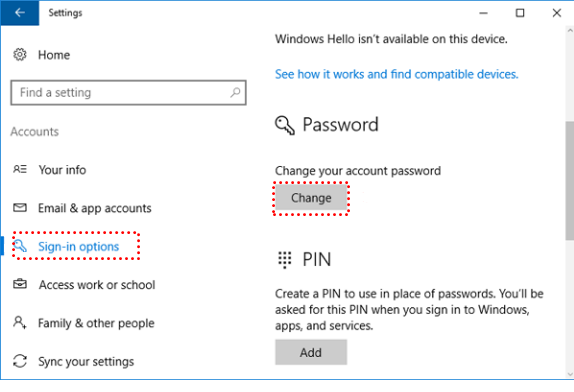Click the back arrow in title bar

[x=20, y=13]
